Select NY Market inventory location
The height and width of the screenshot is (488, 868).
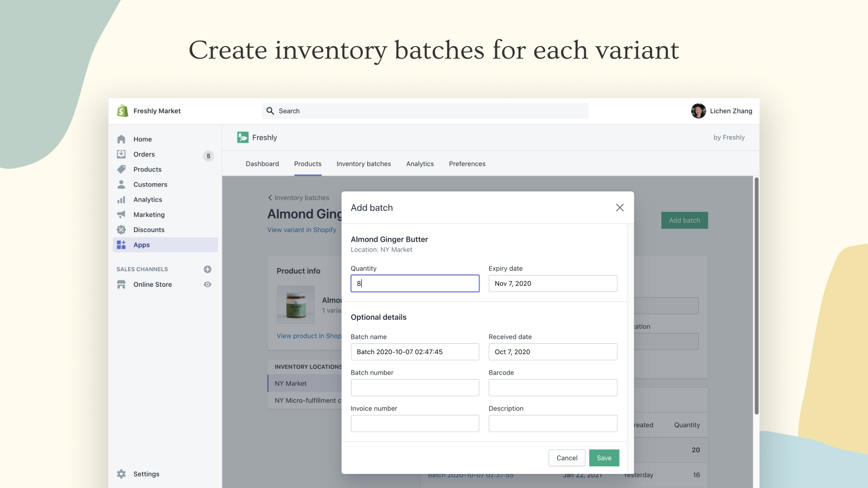[304, 383]
